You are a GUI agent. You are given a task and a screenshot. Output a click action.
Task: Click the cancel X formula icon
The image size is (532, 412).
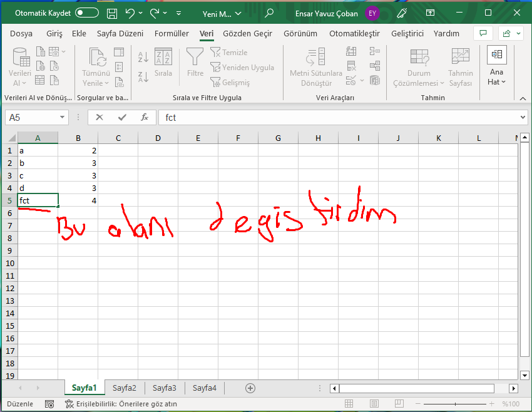click(x=100, y=118)
